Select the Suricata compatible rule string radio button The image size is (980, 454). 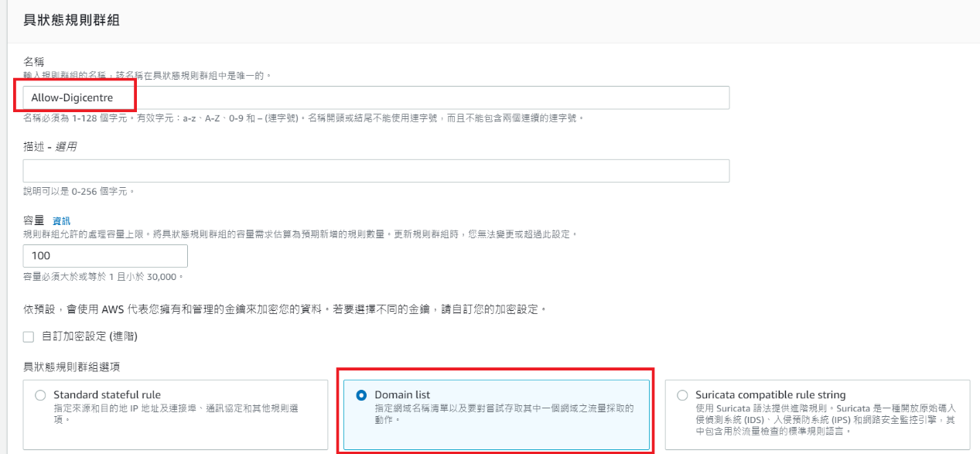[x=682, y=395]
